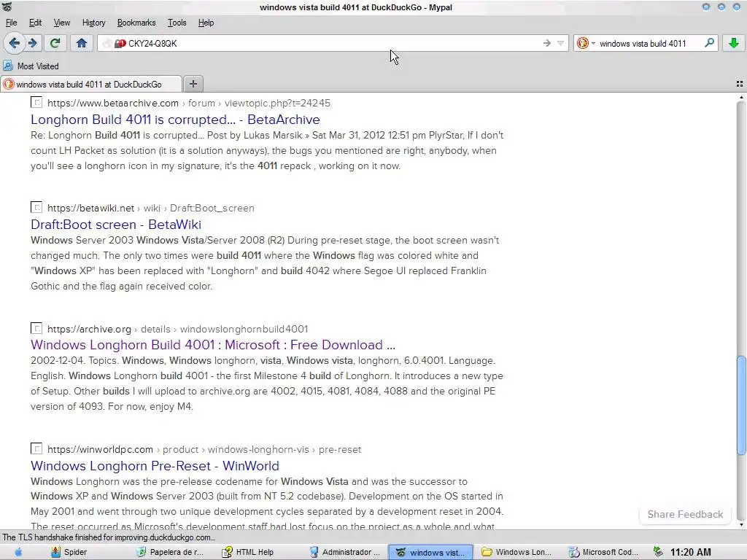The width and height of the screenshot is (747, 560).
Task: Click the system tray icon beside the clock
Action: click(659, 552)
